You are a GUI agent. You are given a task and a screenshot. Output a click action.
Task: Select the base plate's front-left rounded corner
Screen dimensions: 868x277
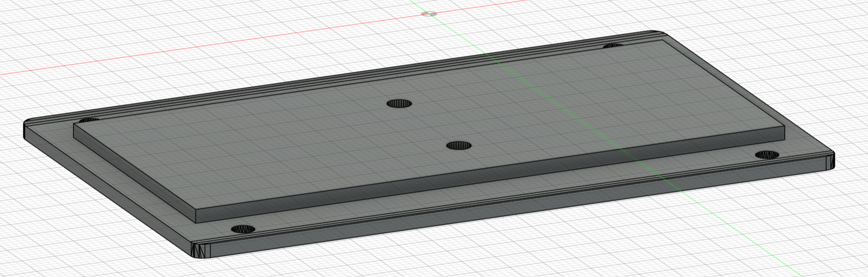[199, 251]
